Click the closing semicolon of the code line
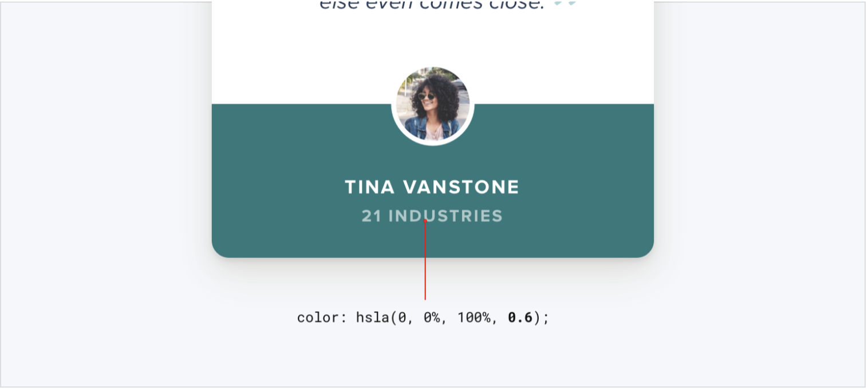 tap(546, 317)
